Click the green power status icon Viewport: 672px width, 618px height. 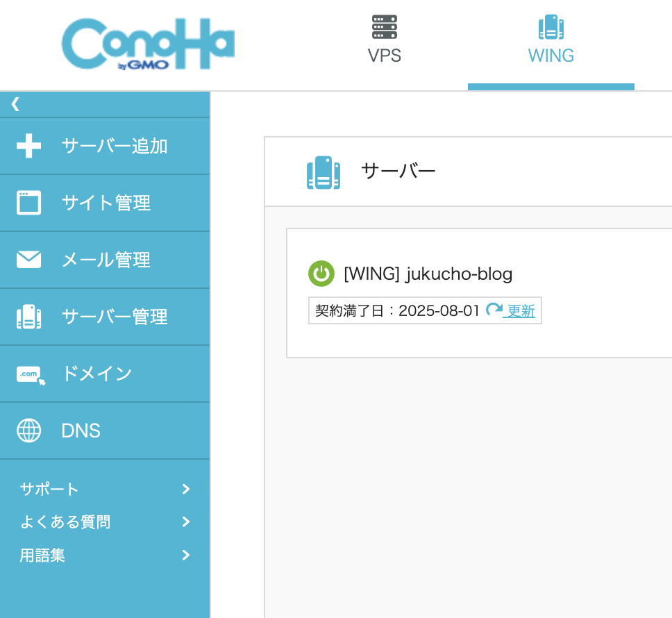(x=321, y=274)
